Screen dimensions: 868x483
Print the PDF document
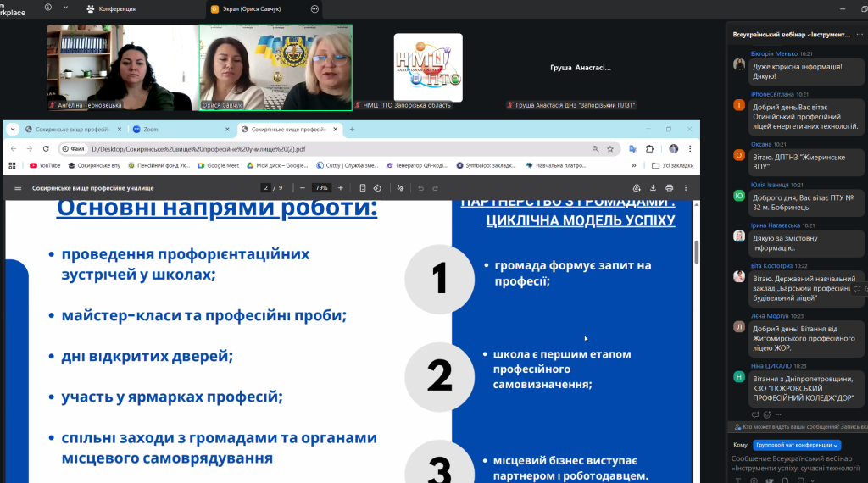(x=670, y=187)
